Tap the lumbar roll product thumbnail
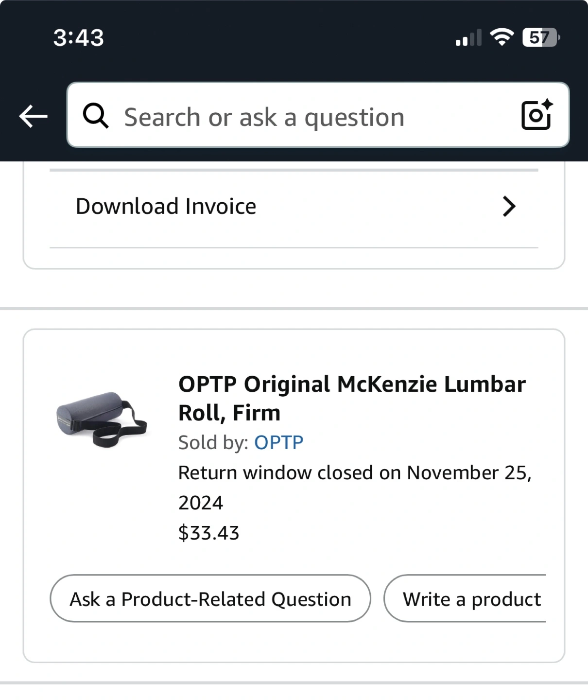This screenshot has width=588, height=700. (x=102, y=419)
